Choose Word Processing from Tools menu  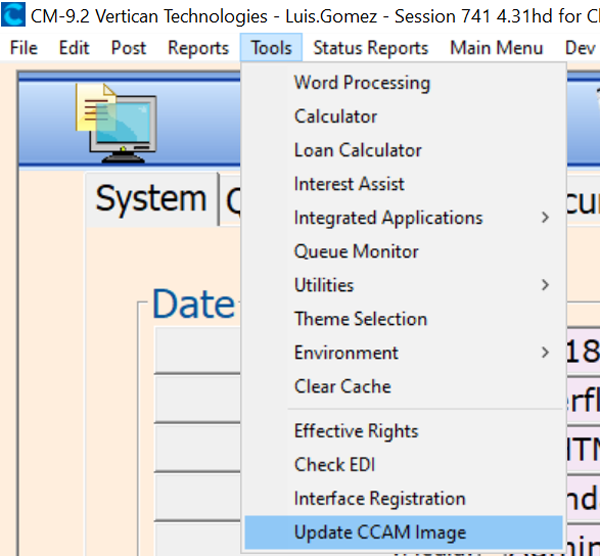click(x=404, y=83)
